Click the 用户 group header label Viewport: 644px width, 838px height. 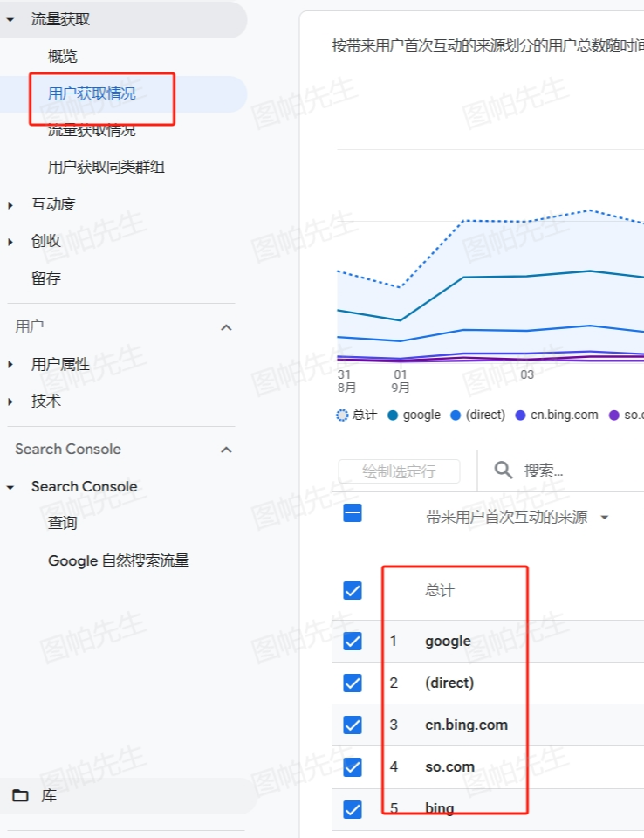pos(30,327)
